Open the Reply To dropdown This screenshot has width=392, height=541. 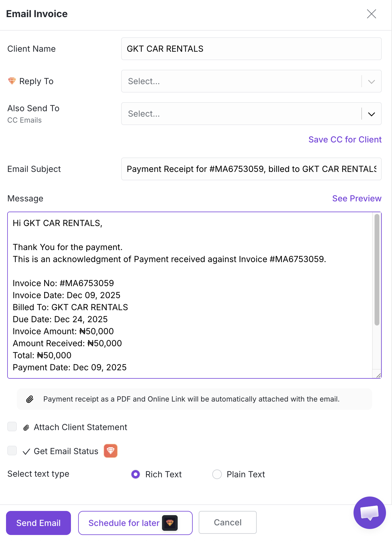(x=251, y=81)
